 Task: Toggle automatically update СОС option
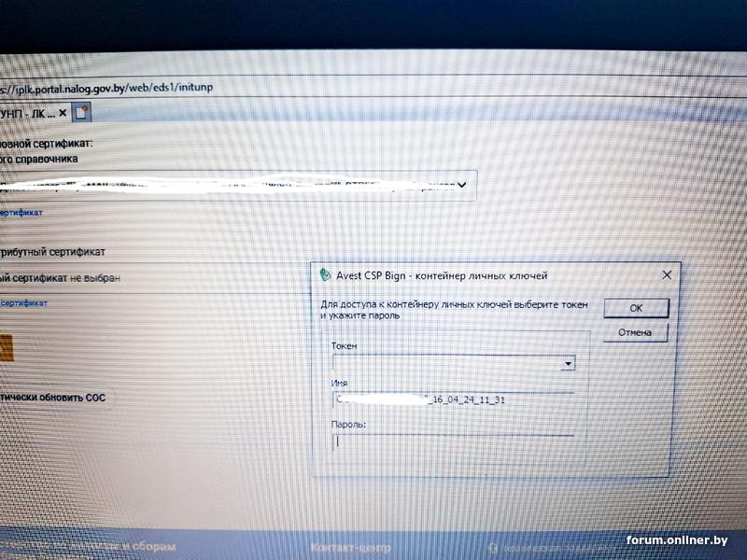click(x=52, y=398)
